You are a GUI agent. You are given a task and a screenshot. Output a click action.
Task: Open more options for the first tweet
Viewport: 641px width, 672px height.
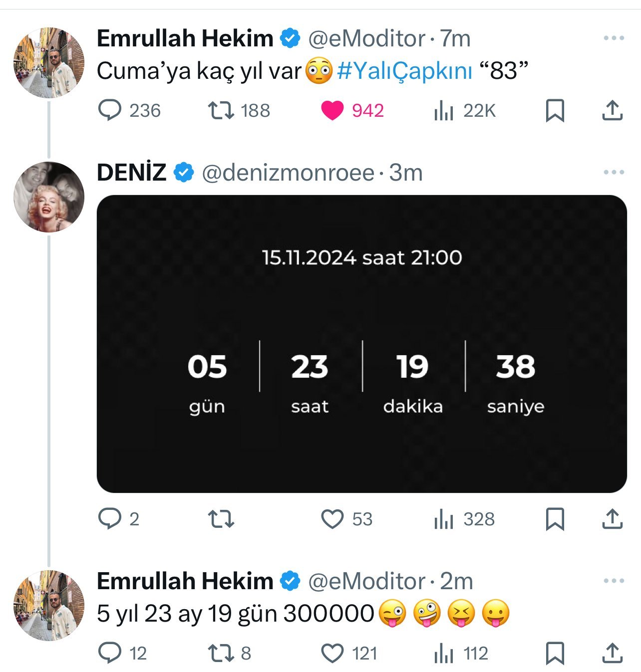614,38
